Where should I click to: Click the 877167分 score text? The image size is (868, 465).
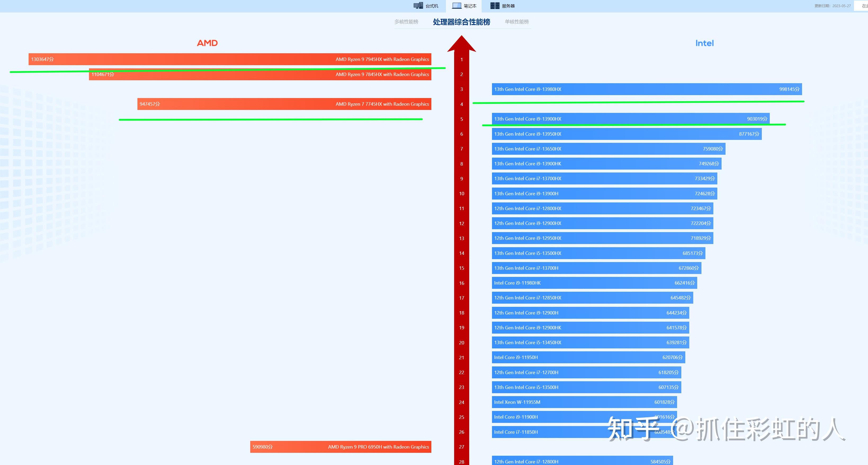tap(749, 134)
